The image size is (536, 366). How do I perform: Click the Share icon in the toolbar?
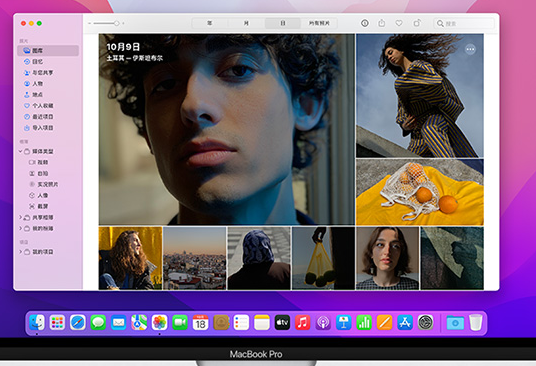[x=381, y=23]
